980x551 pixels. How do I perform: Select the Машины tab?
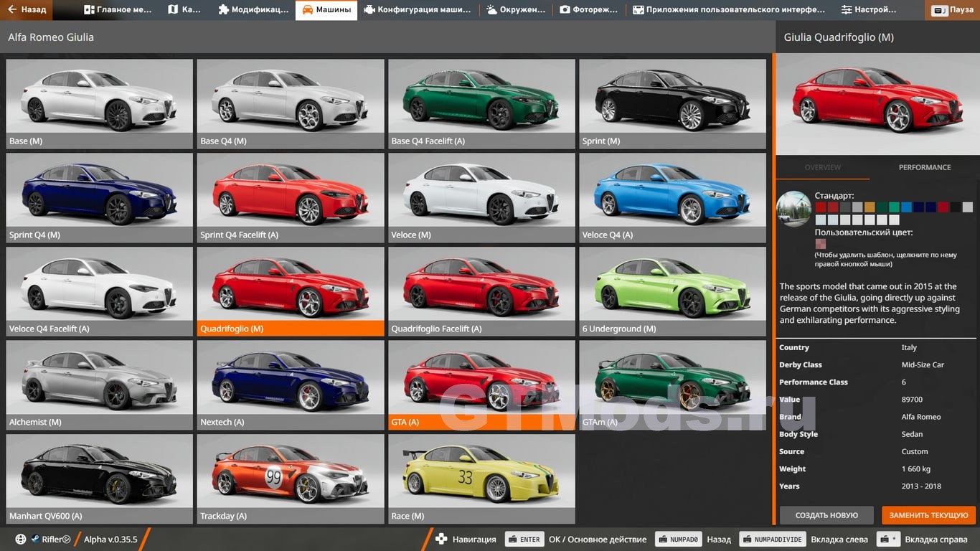(326, 10)
